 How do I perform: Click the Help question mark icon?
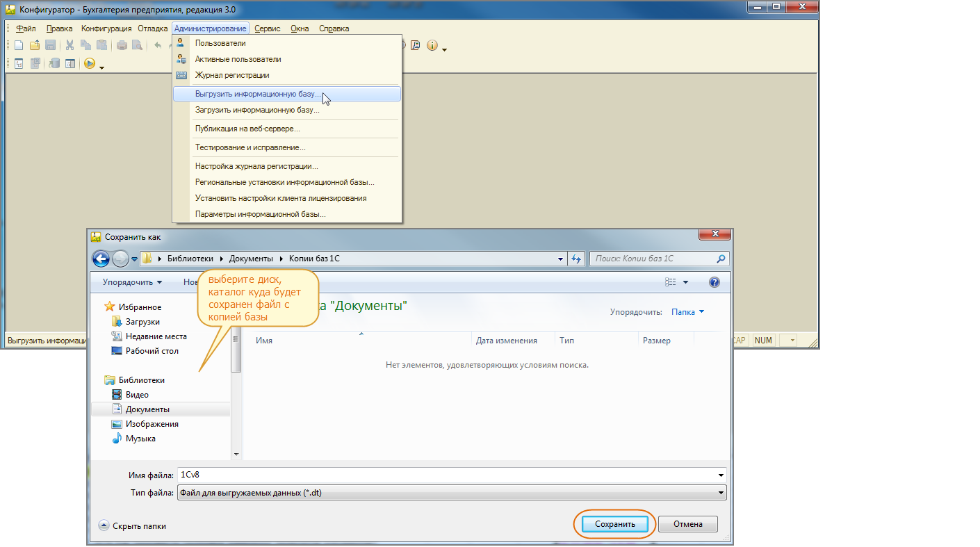[714, 282]
